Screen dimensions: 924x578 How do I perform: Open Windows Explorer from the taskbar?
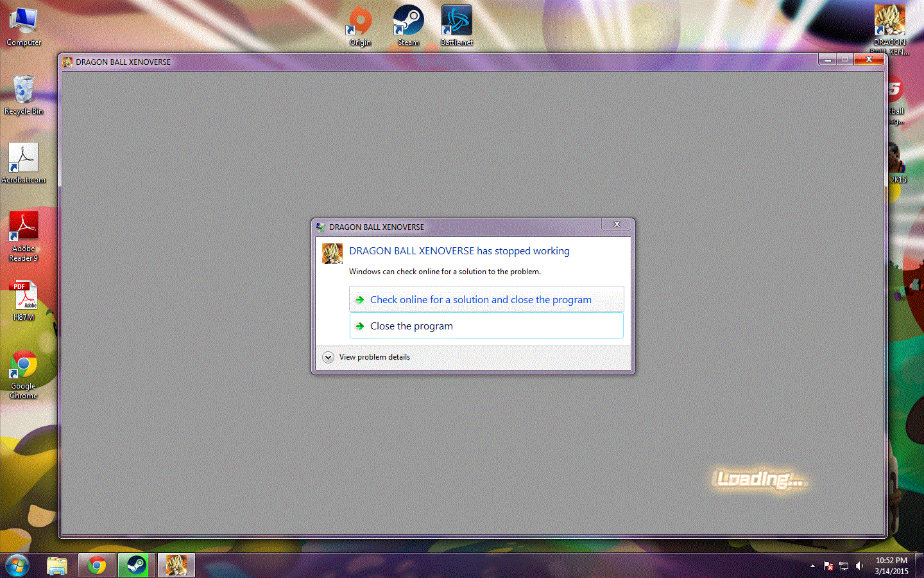point(57,566)
